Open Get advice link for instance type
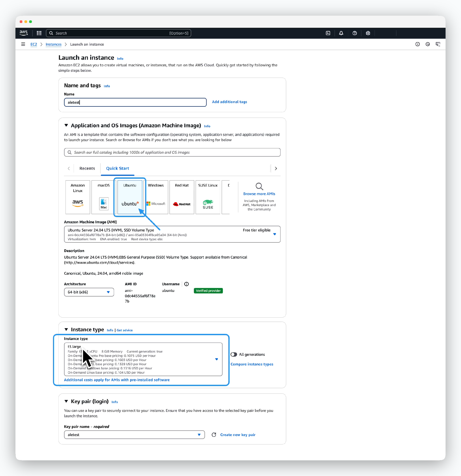 [124, 330]
